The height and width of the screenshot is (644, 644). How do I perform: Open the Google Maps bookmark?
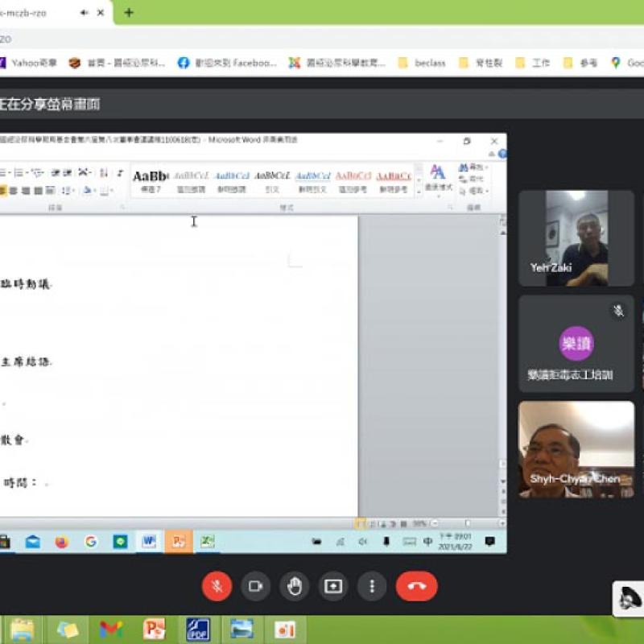(627, 63)
